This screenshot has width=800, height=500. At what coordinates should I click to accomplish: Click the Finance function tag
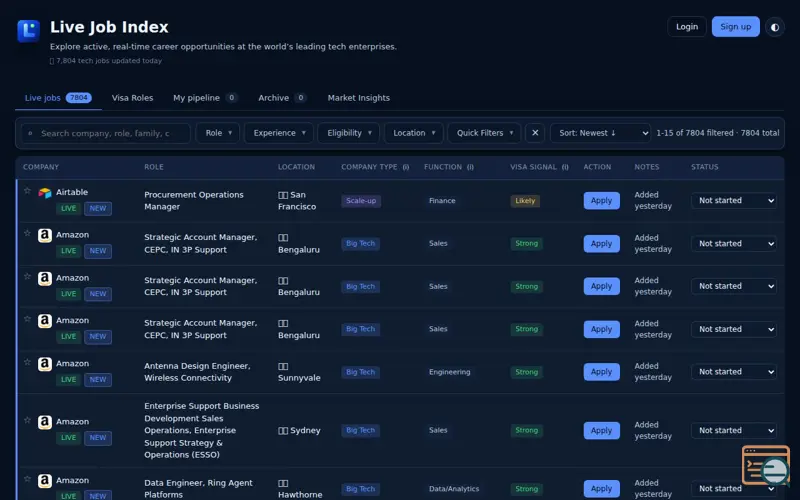(x=442, y=201)
